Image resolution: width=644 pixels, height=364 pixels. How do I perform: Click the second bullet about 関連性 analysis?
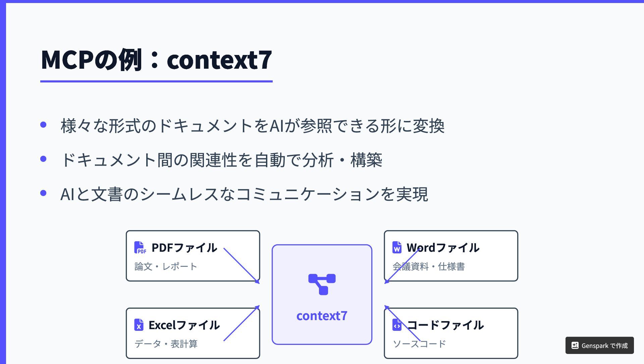click(x=221, y=160)
